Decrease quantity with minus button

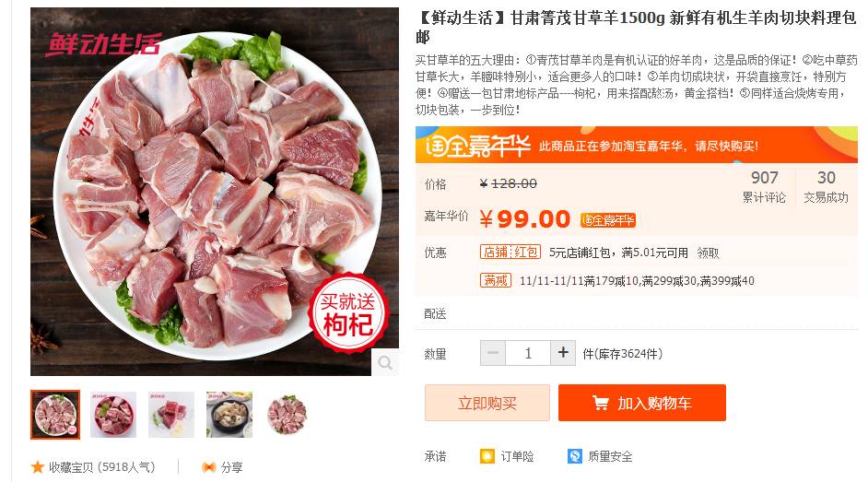pyautogui.click(x=493, y=353)
